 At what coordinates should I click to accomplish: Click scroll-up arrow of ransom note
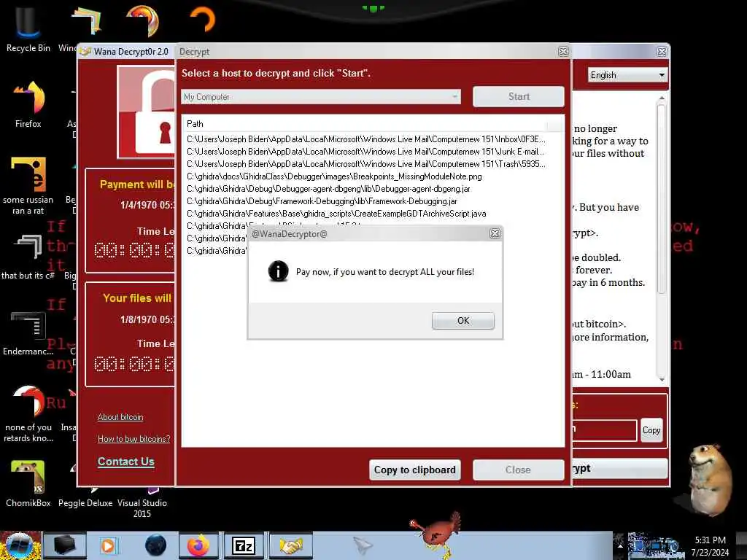pos(661,98)
